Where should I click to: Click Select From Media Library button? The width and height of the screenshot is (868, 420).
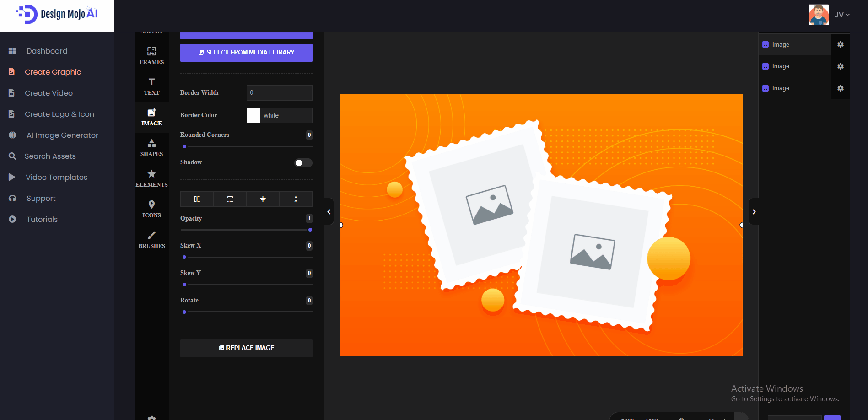coord(246,53)
